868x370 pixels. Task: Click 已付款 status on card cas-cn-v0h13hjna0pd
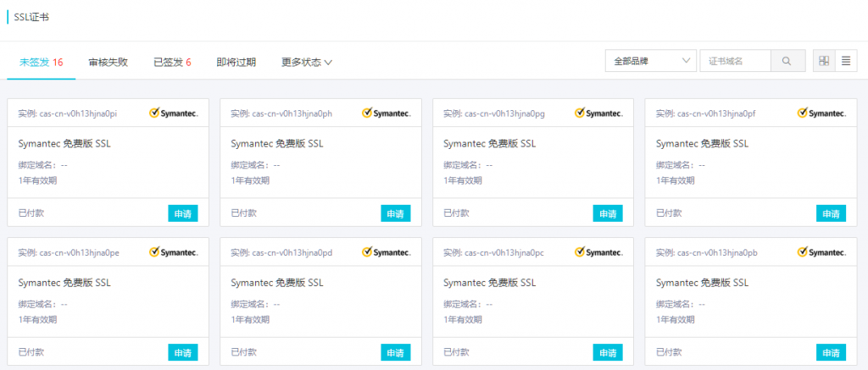[x=243, y=351]
